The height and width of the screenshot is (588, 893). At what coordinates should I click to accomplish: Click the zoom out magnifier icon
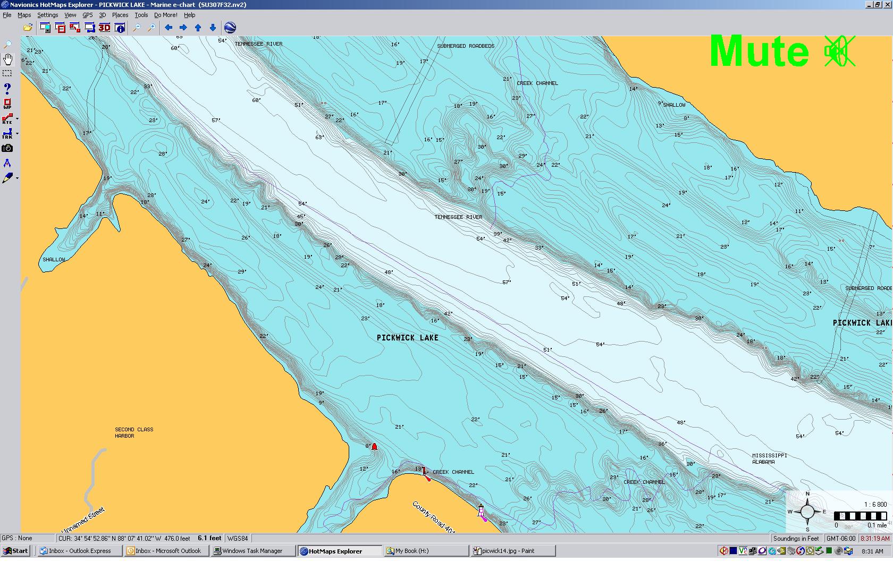coord(137,28)
